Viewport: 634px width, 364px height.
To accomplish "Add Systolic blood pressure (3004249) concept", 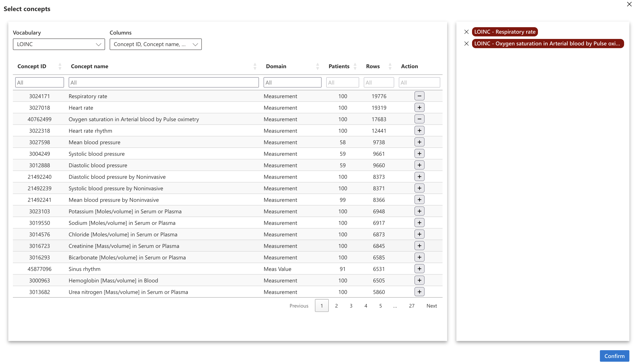I will click(419, 153).
